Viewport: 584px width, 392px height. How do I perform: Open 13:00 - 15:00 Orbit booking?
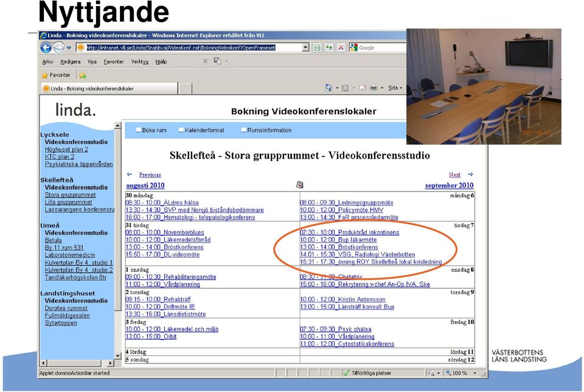tap(151, 337)
